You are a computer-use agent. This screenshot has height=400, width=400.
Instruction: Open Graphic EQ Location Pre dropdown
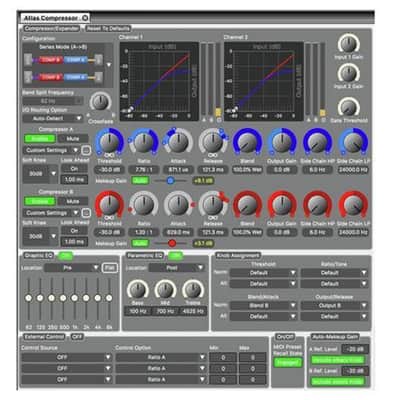[72, 268]
